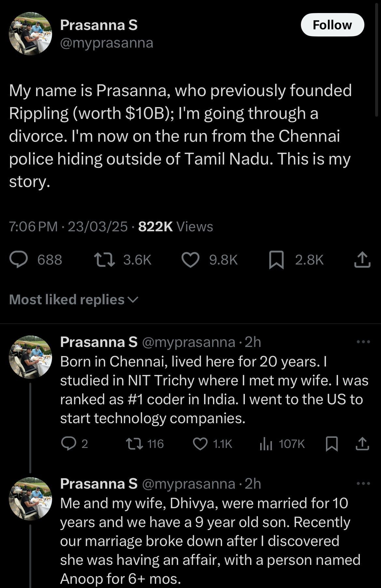Like the main tweet with 9.8K likes

pyautogui.click(x=190, y=260)
